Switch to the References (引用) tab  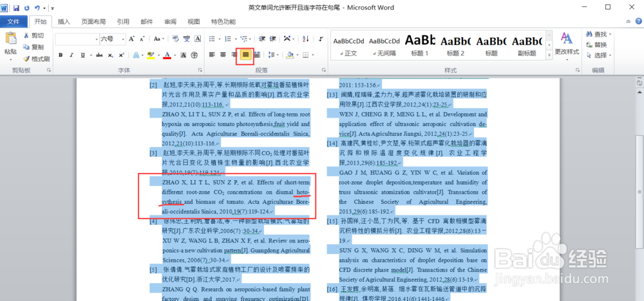(x=123, y=22)
